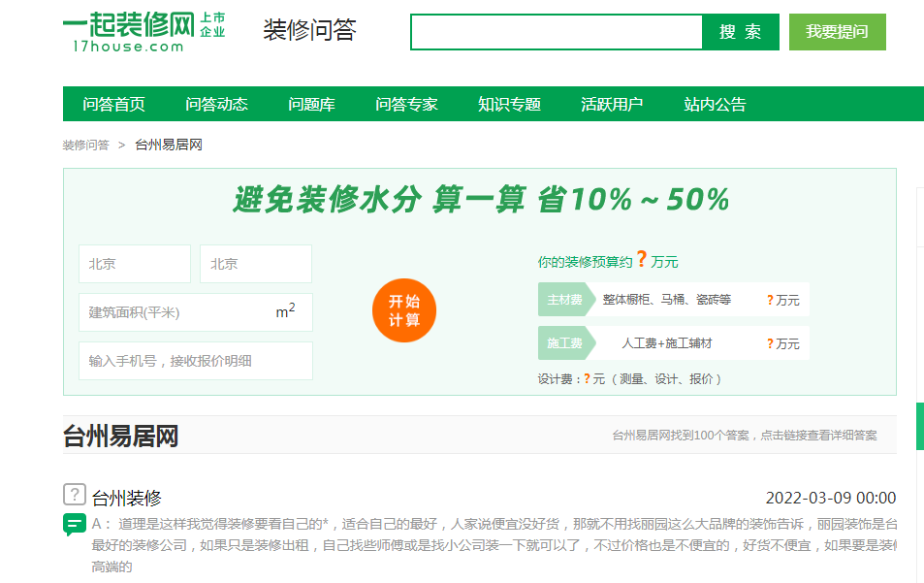The width and height of the screenshot is (924, 583).
Task: Focus the 输入手机号 phone number field
Action: (x=196, y=361)
